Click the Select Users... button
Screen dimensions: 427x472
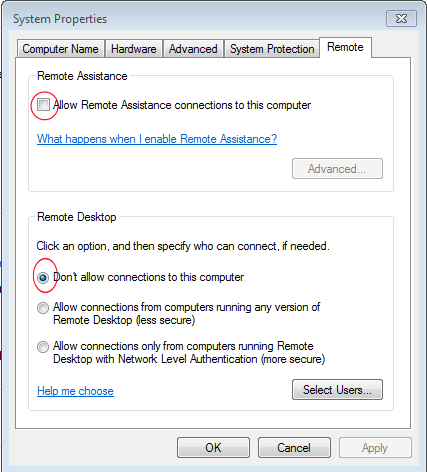point(337,389)
